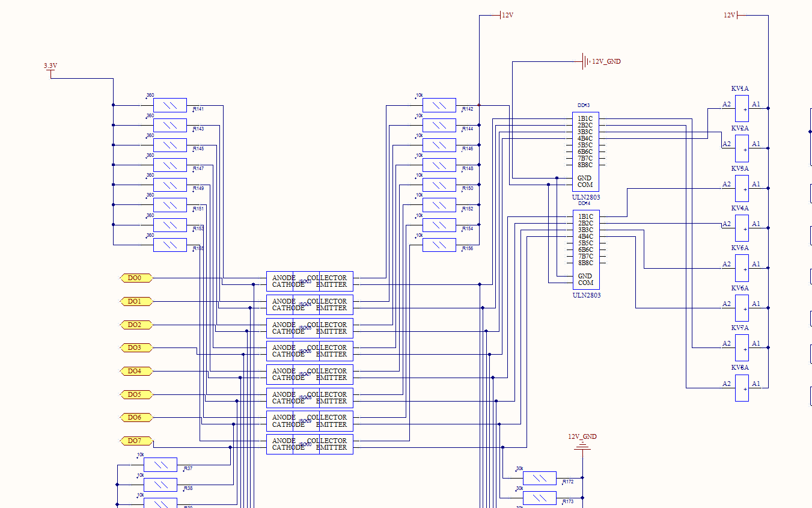Click the DD14 ULN2803 chip body
Screen dimensions: 812x508
585,250
